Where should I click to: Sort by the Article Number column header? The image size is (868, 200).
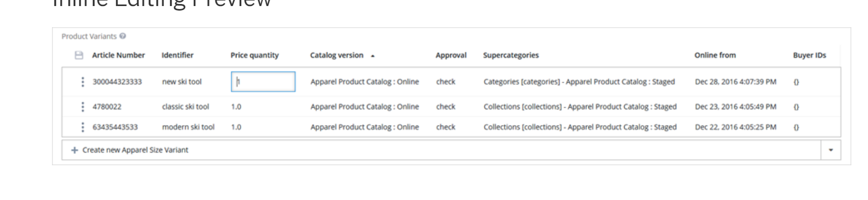[x=118, y=55]
